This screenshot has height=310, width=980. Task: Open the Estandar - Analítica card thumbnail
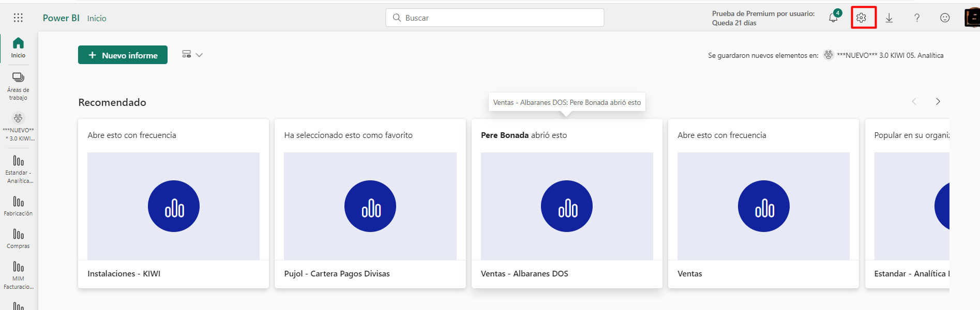click(912, 206)
